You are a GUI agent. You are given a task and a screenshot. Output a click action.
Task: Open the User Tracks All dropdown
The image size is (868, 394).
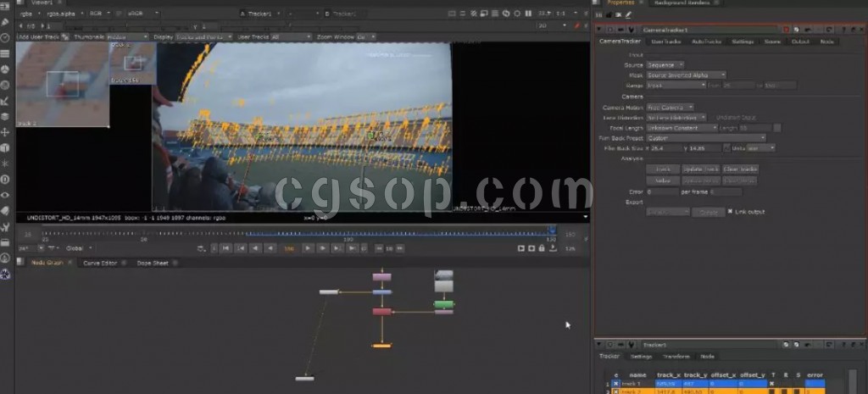(292, 37)
